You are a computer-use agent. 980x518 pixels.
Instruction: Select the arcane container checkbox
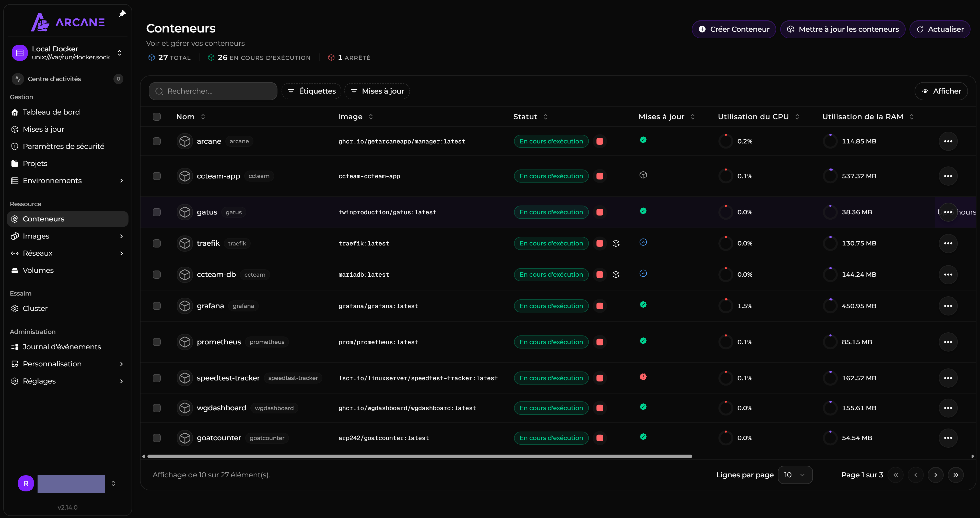157,141
